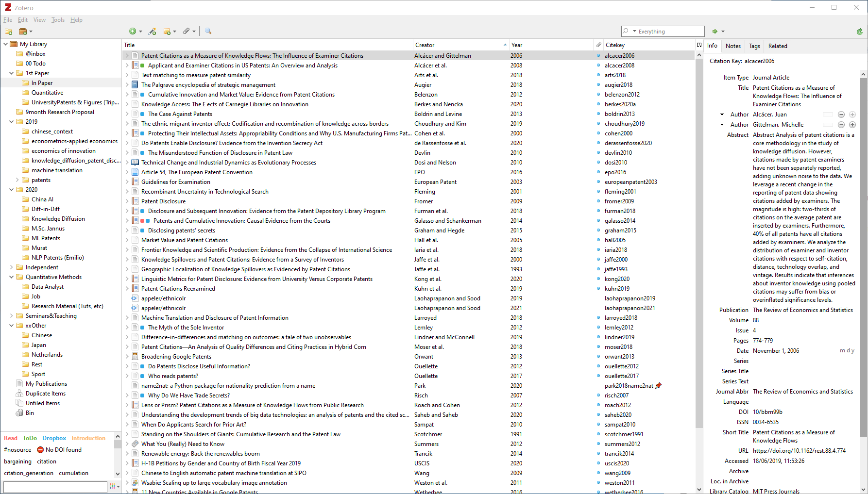Viewport: 868px width, 494px height.
Task: Click the Sync with Zotero icon
Action: pos(859,32)
